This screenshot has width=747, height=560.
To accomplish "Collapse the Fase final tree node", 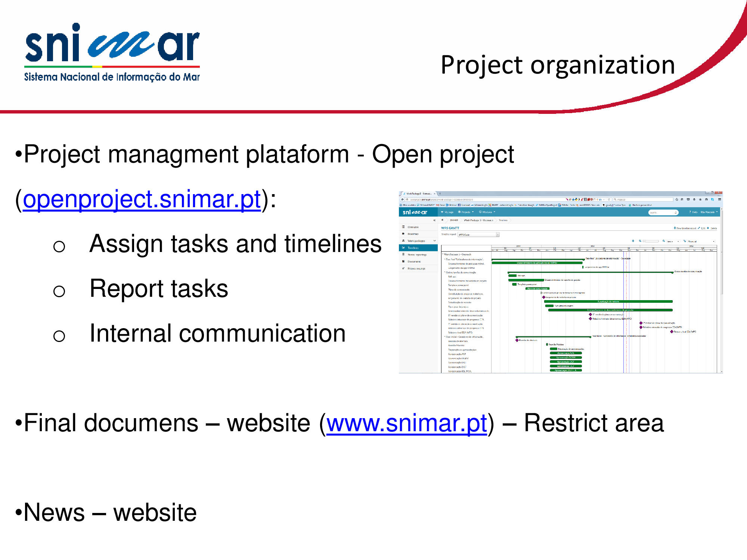I will [444, 259].
